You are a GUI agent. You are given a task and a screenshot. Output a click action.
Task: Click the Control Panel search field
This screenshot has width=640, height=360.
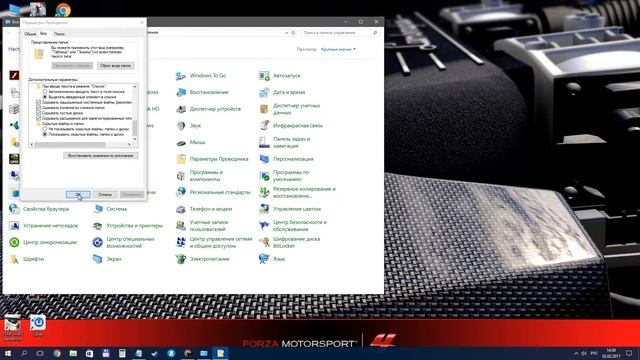[340, 33]
